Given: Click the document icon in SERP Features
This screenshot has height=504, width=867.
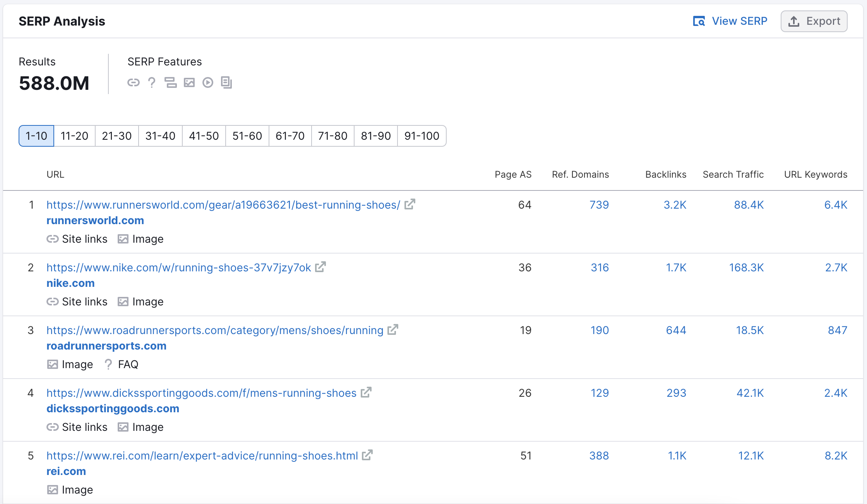Looking at the screenshot, I should 226,82.
